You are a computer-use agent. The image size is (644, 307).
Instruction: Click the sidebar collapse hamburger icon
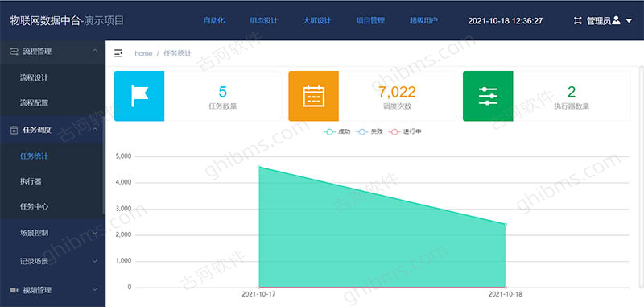tap(118, 53)
